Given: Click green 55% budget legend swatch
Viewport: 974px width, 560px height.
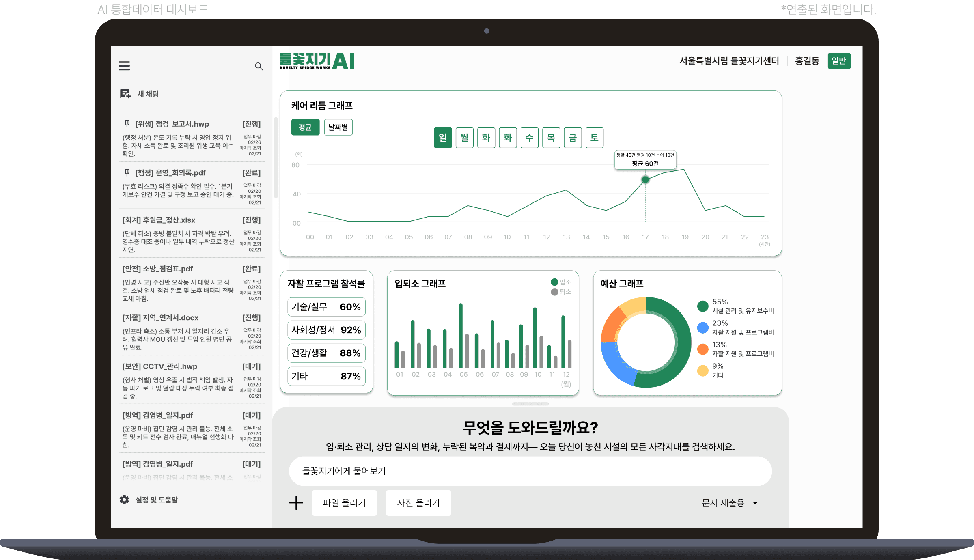Looking at the screenshot, I should 702,306.
